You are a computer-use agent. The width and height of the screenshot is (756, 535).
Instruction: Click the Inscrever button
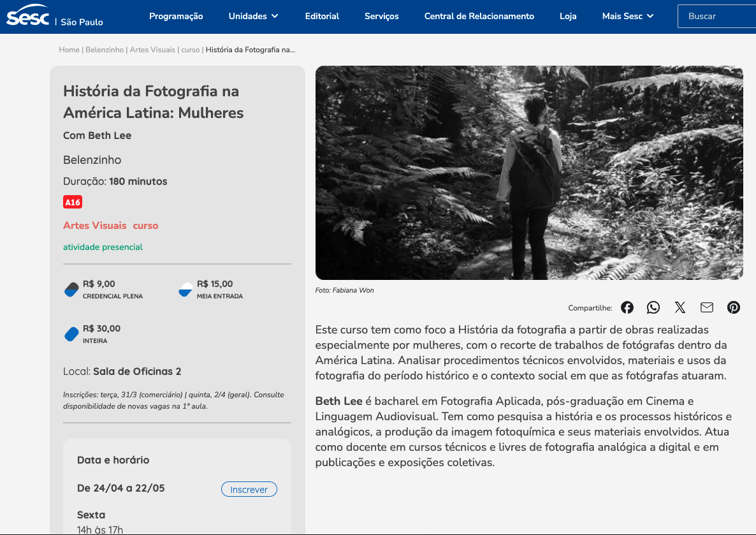[x=249, y=489]
